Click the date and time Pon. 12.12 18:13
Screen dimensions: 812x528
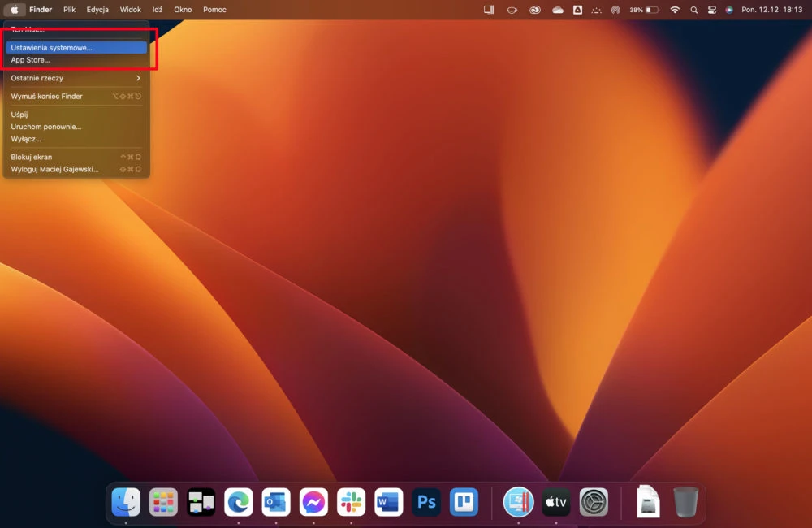771,9
